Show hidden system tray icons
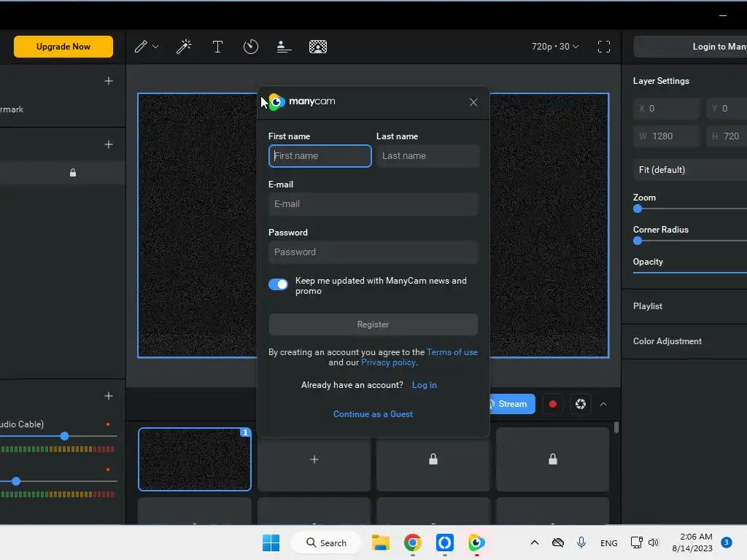Screen dimensions: 747x560 [535, 542]
